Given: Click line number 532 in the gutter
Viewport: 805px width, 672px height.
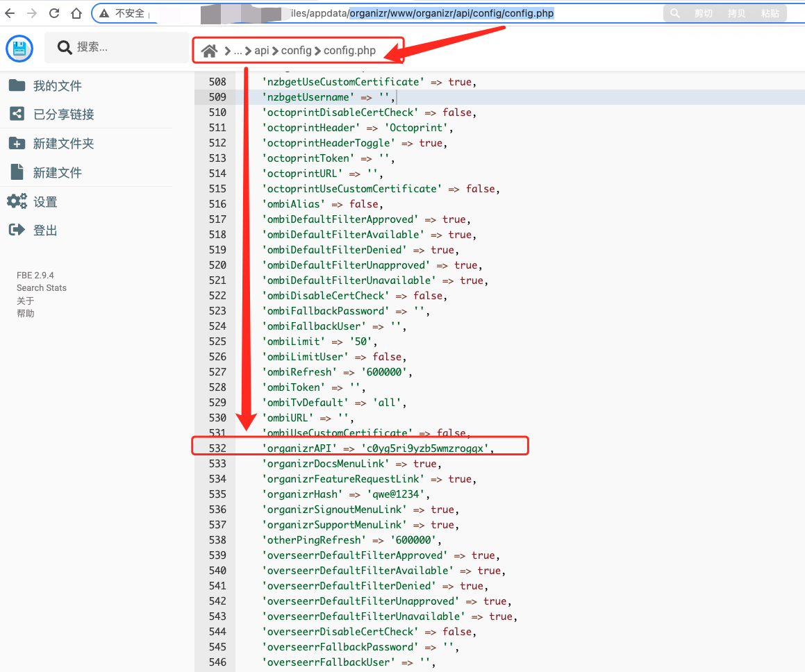Looking at the screenshot, I should pyautogui.click(x=217, y=448).
